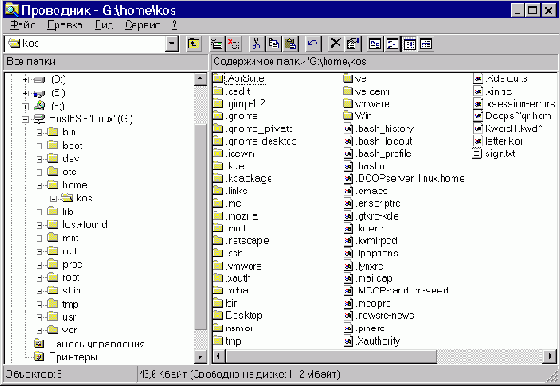The width and height of the screenshot is (560, 386).
Task: Click the .mailcap file name
Action: point(374,278)
